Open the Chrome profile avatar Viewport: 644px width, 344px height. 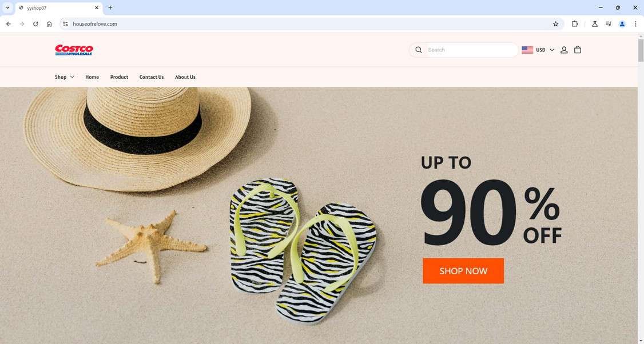coord(622,24)
